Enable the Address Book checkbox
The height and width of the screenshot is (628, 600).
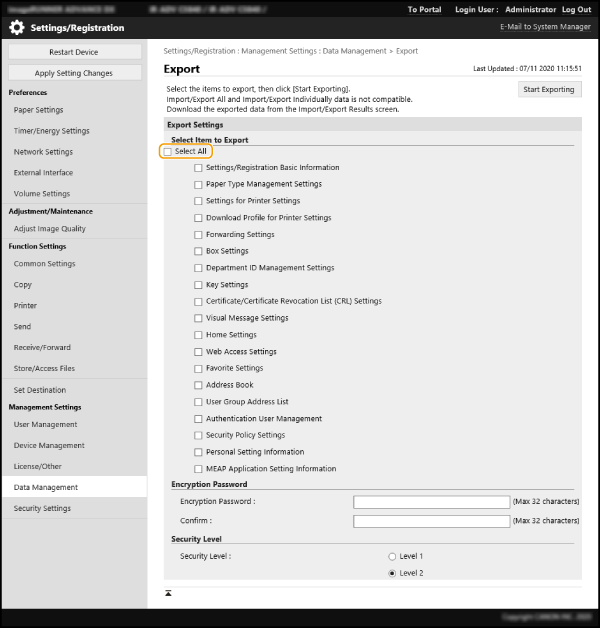point(198,385)
